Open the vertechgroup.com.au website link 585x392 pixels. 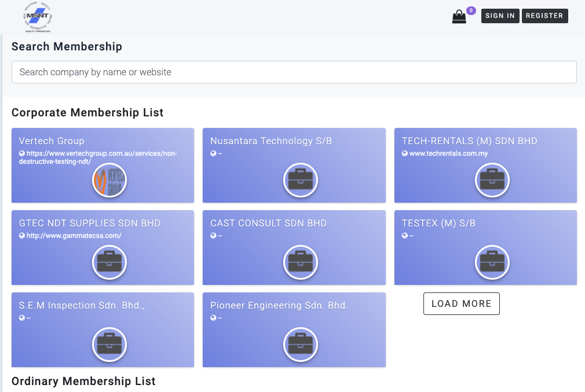[98, 157]
